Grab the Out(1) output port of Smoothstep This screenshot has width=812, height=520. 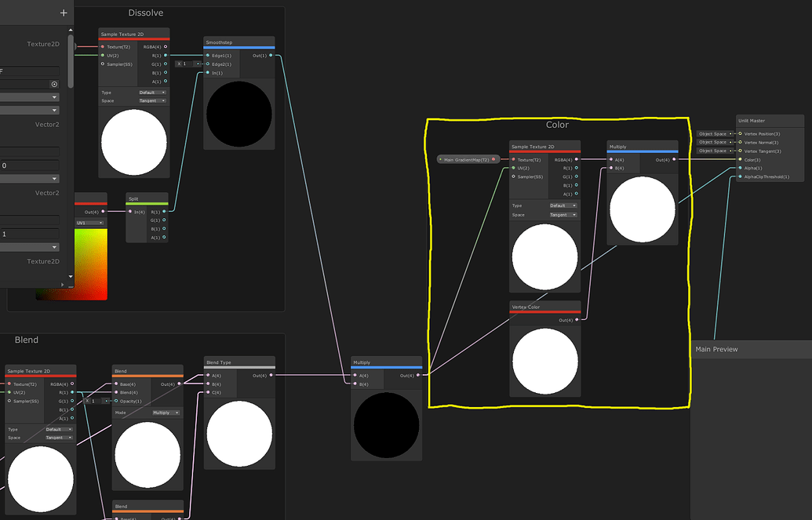271,56
